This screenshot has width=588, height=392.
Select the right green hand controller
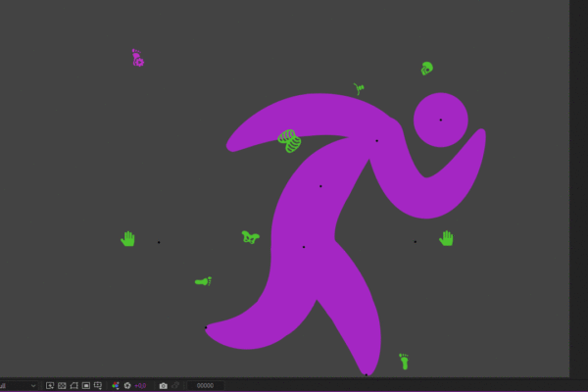[446, 238]
